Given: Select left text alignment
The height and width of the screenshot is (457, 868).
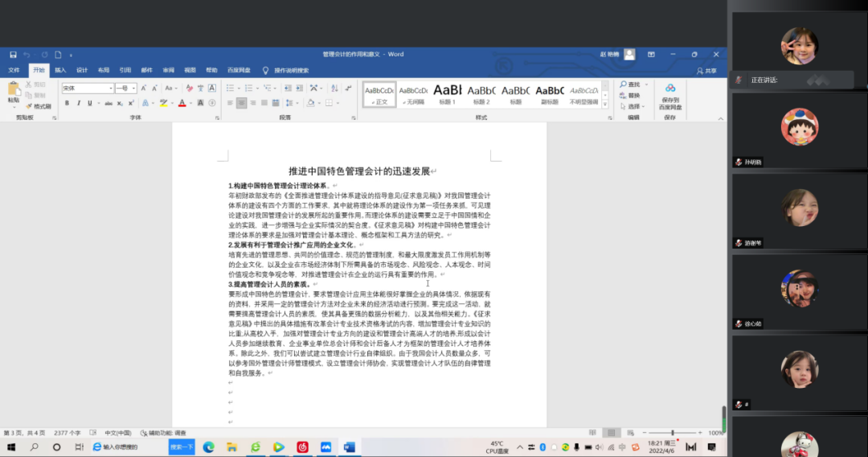Looking at the screenshot, I should (230, 103).
